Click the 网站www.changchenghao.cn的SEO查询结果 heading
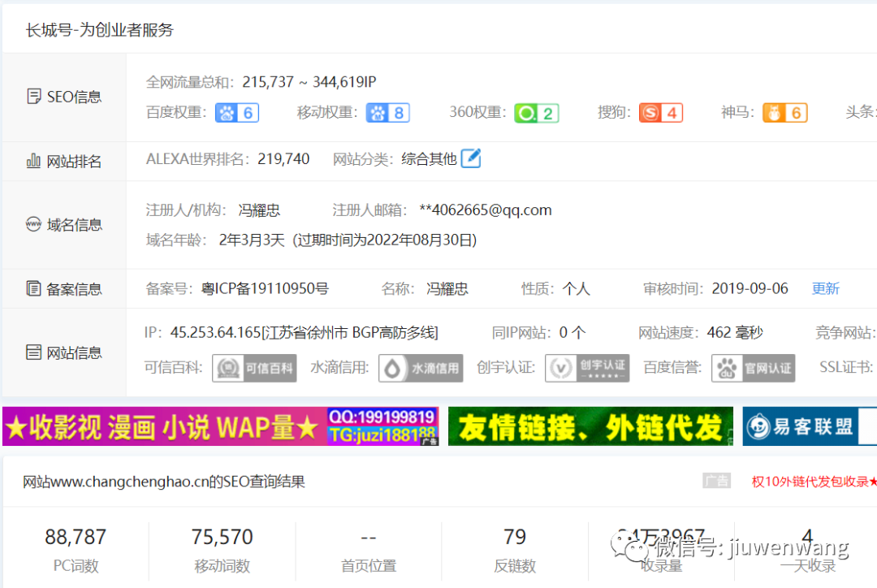 click(164, 482)
